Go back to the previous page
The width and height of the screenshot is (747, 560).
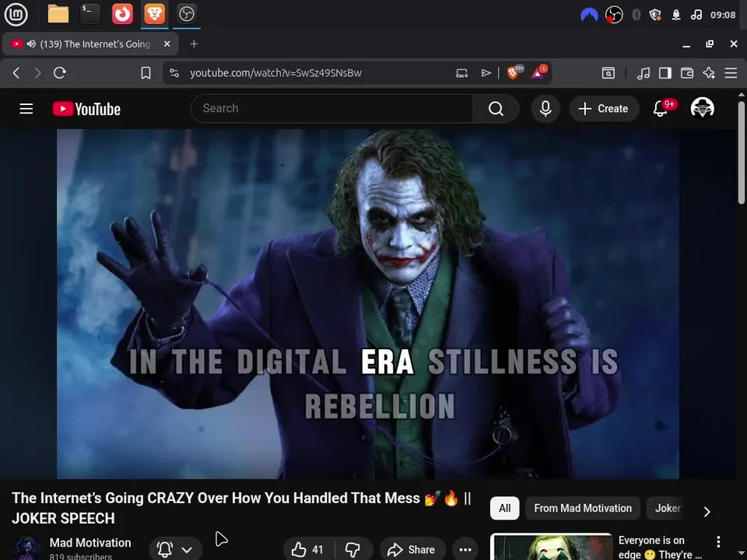coord(16,73)
